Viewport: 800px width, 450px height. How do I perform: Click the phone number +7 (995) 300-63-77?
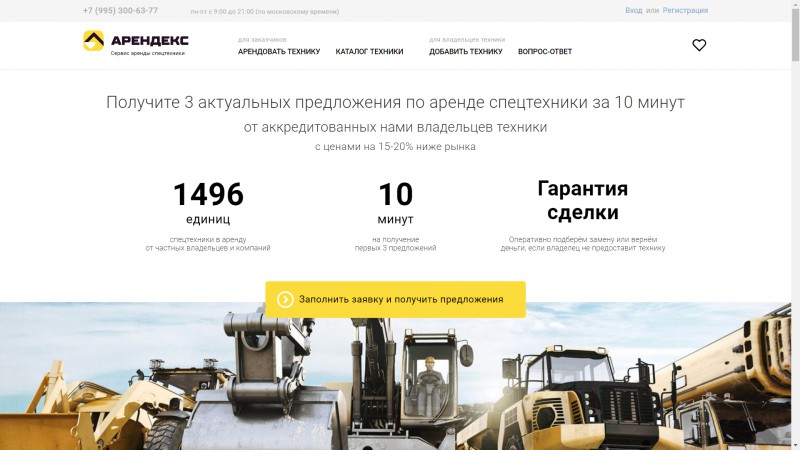(120, 10)
